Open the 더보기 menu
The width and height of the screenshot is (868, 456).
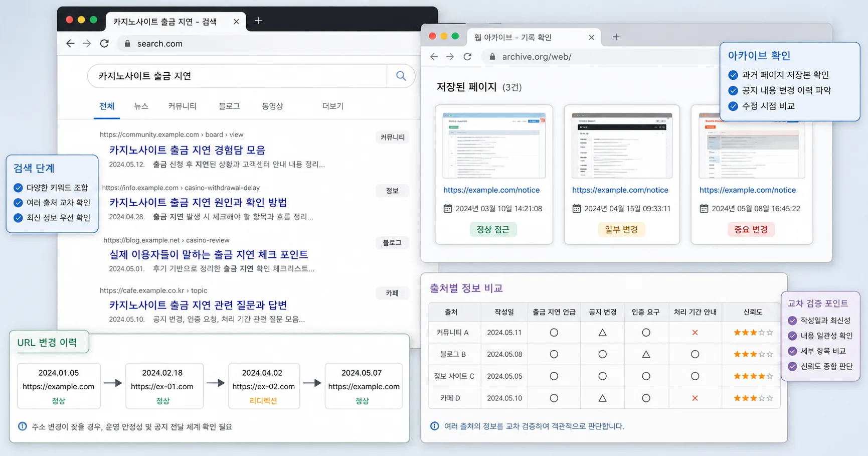click(332, 106)
